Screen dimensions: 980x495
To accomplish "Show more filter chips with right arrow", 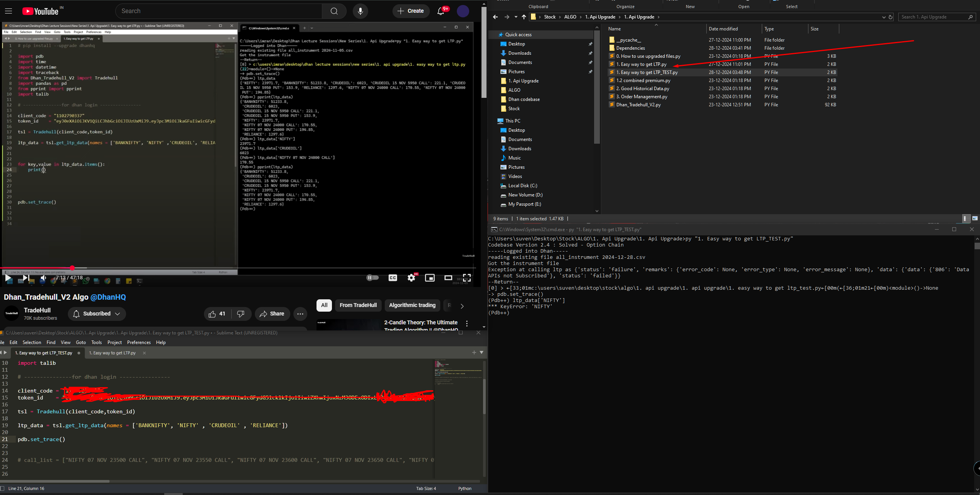I will (462, 306).
